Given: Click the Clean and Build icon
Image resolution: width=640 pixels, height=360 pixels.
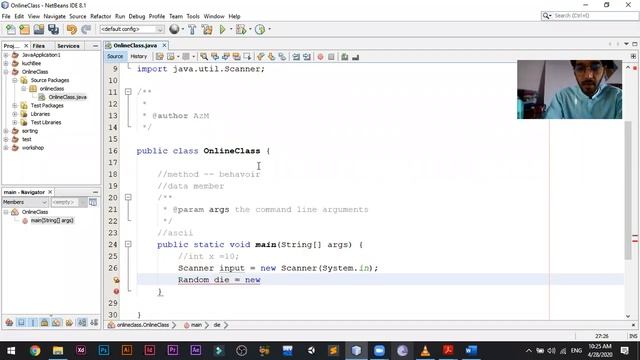Looking at the screenshot, I should coord(207,29).
